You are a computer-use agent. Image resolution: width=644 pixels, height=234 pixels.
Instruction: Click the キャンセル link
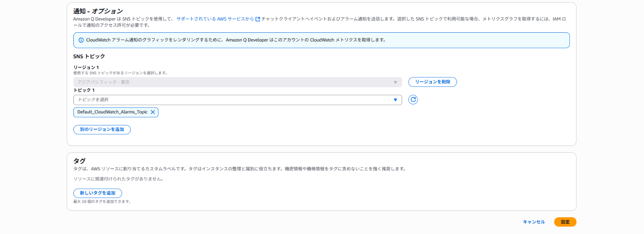tap(534, 222)
